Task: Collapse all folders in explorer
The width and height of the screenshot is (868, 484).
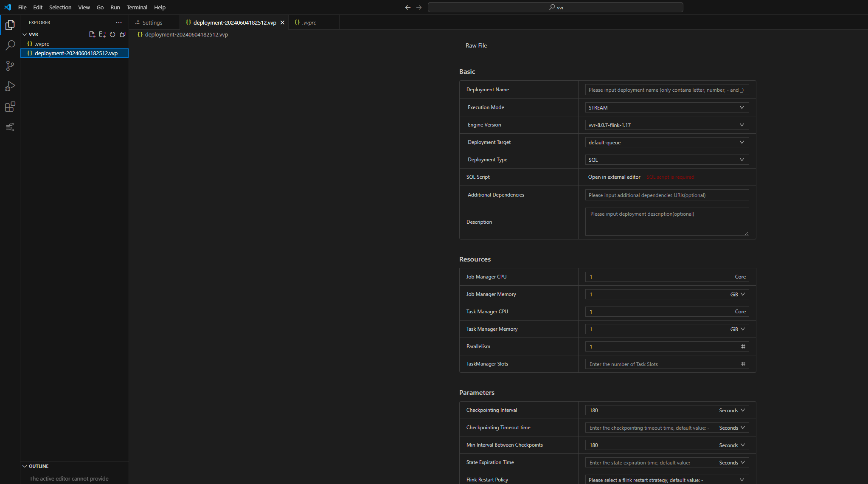Action: (x=123, y=34)
